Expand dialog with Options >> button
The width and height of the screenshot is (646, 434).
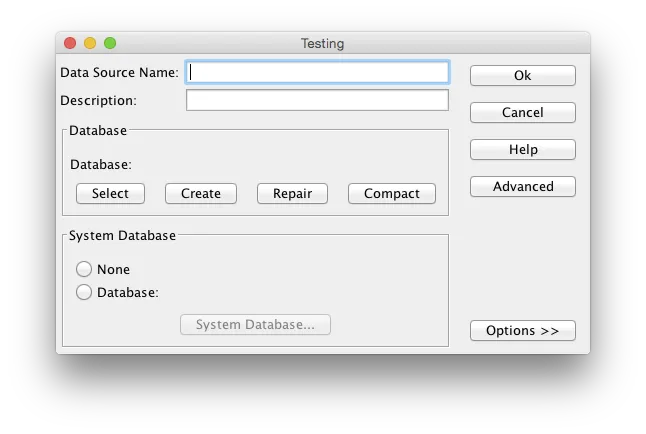pos(522,331)
